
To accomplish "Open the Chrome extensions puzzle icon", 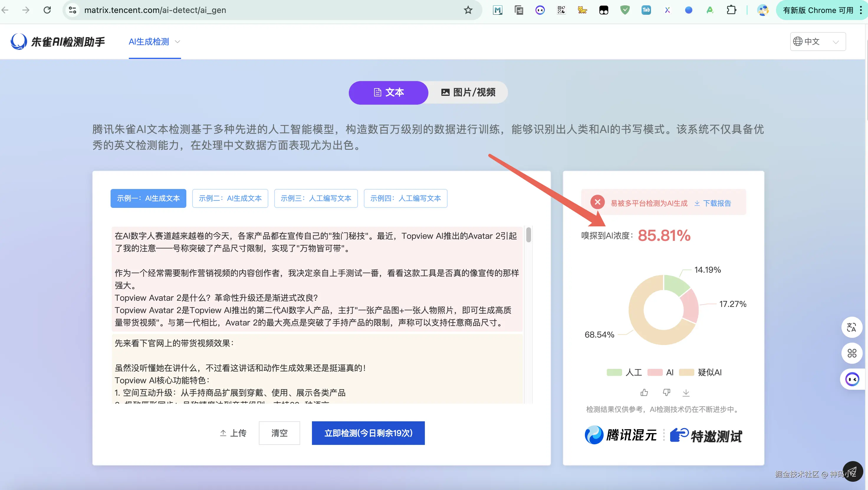I will coord(731,10).
